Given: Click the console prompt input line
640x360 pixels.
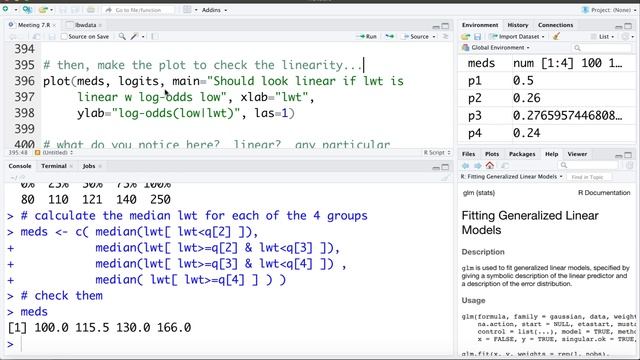Looking at the screenshot, I should (229, 344).
